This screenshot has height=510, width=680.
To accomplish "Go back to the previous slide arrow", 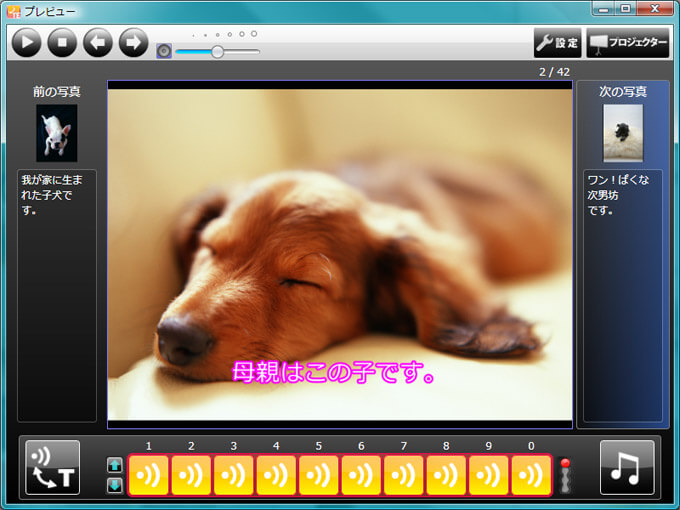I will [98, 42].
